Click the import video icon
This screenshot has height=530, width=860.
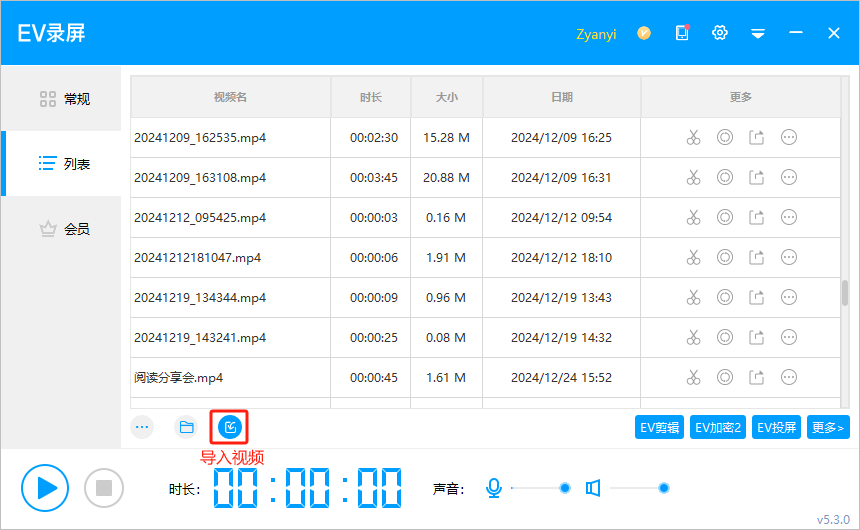coord(229,427)
